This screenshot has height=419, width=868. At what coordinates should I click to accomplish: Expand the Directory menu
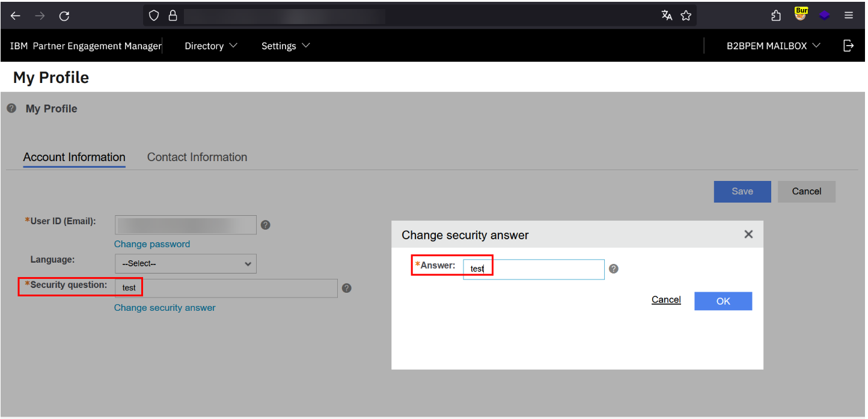211,46
